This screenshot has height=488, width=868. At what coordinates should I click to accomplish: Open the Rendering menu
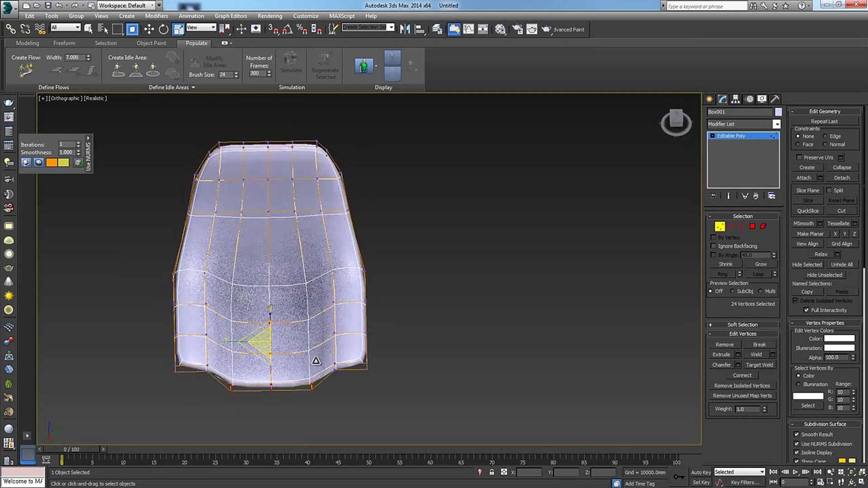coord(269,16)
